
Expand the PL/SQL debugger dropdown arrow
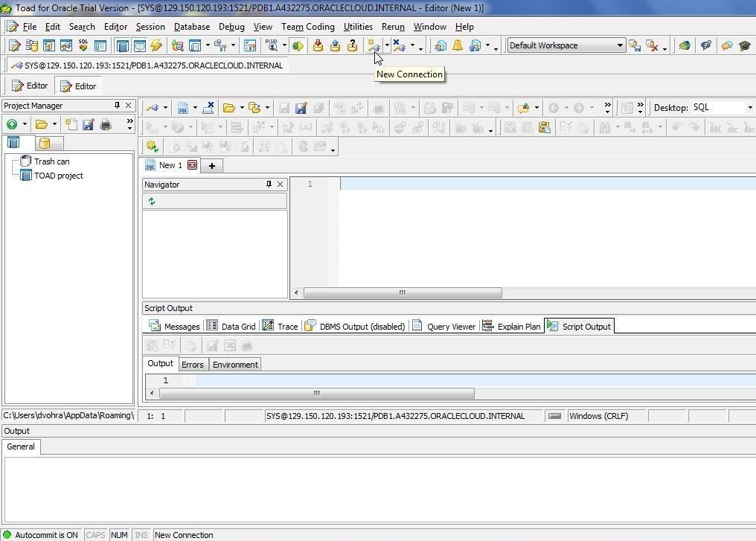pyautogui.click(x=284, y=46)
